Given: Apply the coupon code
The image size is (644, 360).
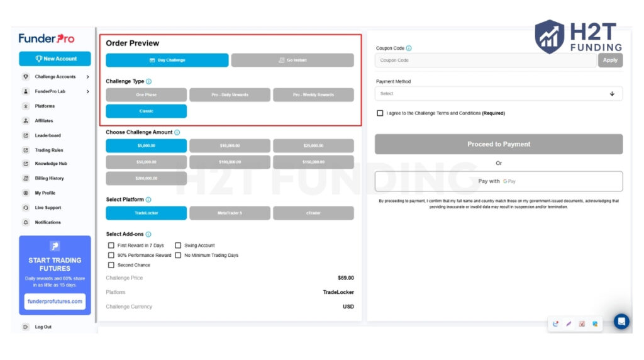Looking at the screenshot, I should [x=610, y=60].
